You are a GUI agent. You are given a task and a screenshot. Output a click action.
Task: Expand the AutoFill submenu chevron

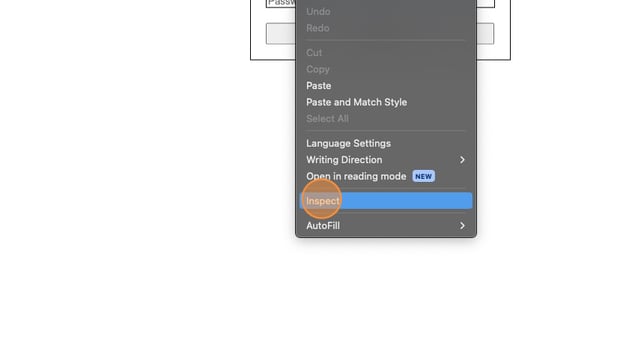462,225
